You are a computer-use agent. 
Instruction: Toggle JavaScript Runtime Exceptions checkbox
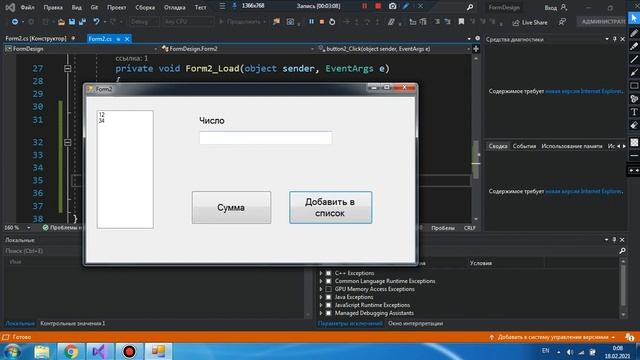pyautogui.click(x=329, y=305)
